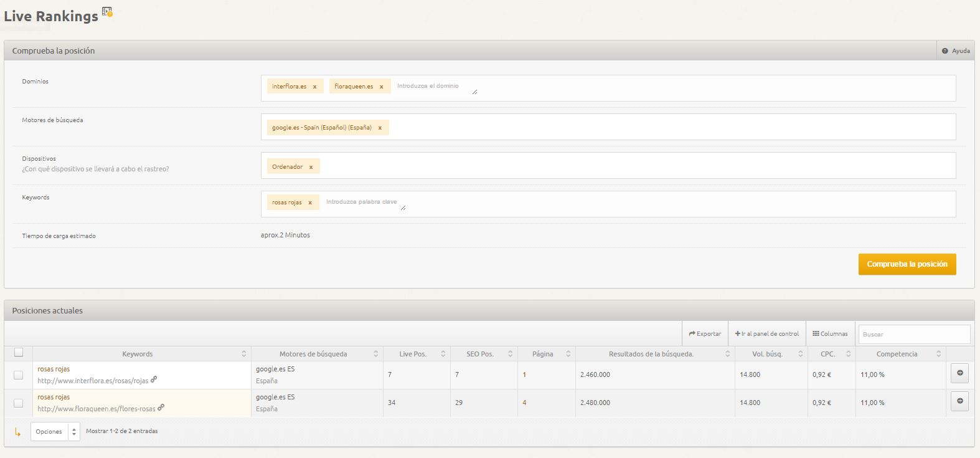Remove the interflora.es domain tag
The height and width of the screenshot is (458, 980).
click(x=314, y=87)
